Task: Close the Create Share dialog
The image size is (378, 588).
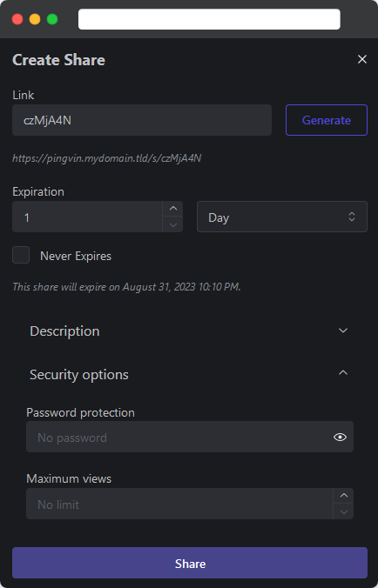Action: click(x=361, y=59)
